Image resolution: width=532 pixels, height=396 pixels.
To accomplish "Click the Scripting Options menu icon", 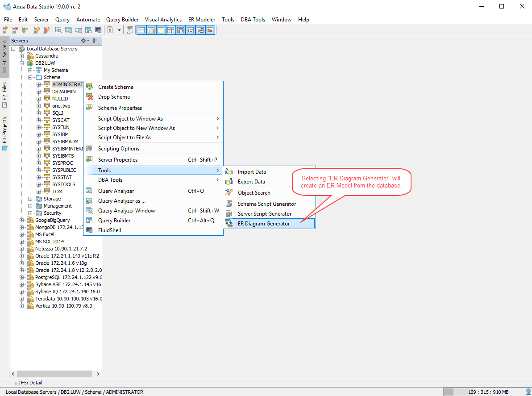I will (89, 148).
